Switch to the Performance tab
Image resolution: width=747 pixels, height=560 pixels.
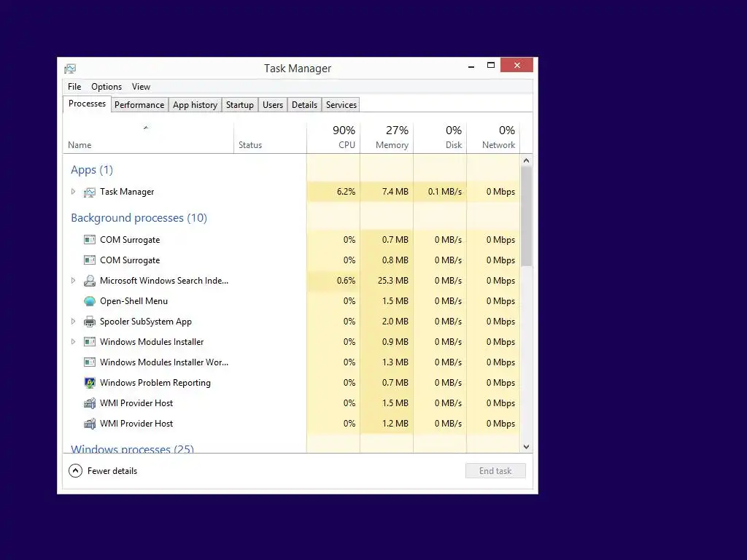[x=139, y=105]
